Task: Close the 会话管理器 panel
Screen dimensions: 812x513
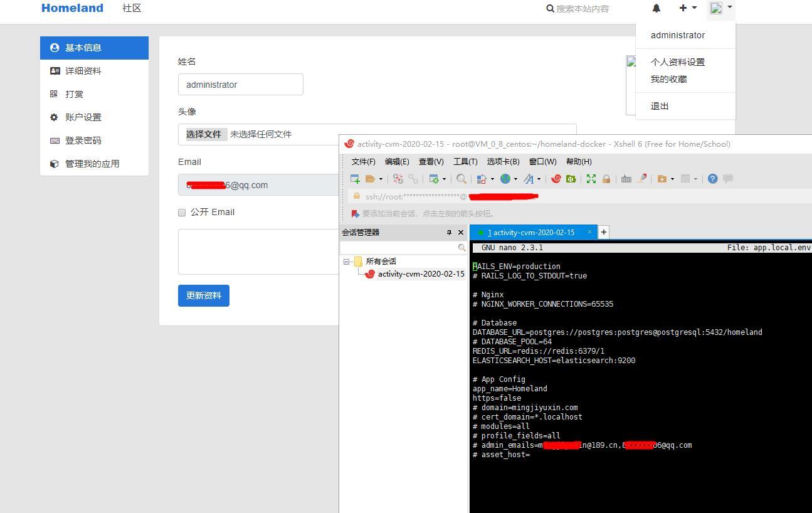Action: pos(461,233)
